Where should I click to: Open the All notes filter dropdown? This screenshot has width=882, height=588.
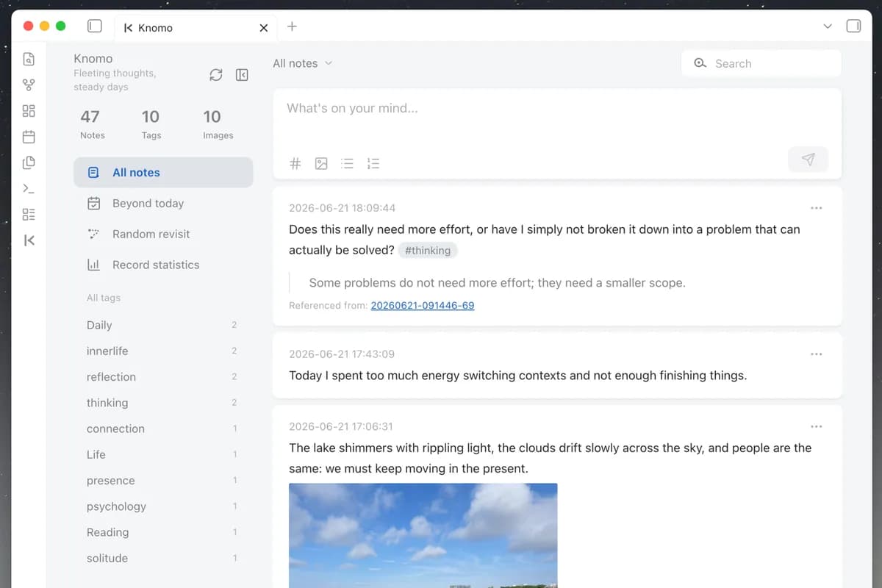303,63
